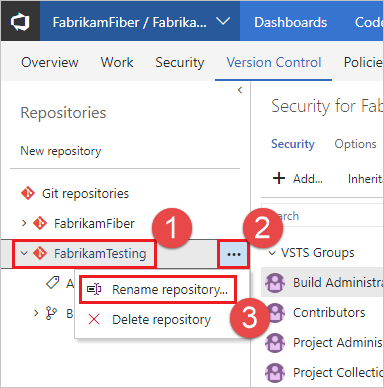This screenshot has height=388, width=384.
Task: Click the VSTS logo icon
Action: tap(20, 22)
